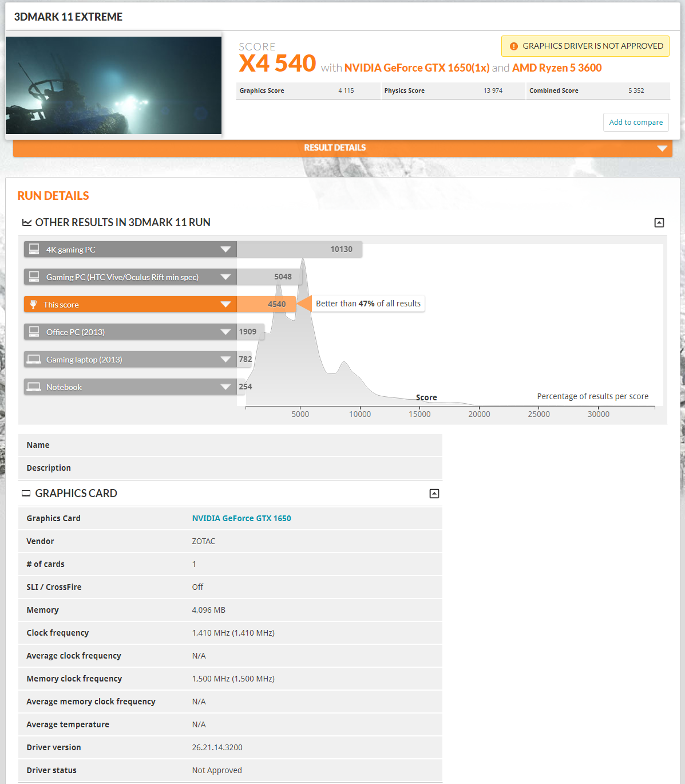Click the 254 score value for Notebook

coord(246,387)
